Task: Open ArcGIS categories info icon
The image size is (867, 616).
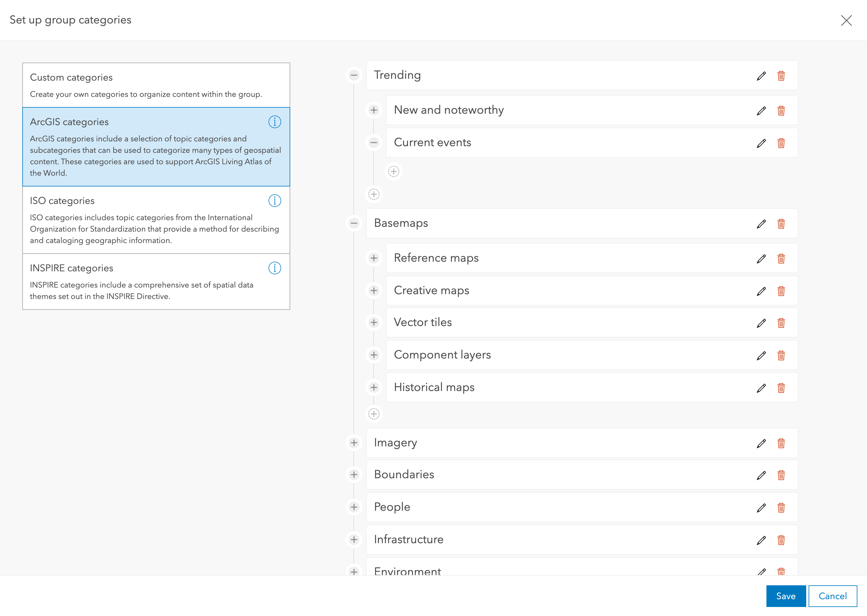Action: click(275, 122)
